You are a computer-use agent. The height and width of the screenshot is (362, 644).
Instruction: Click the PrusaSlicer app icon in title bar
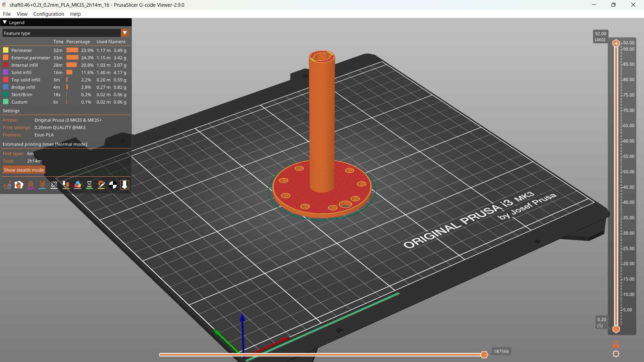click(4, 5)
